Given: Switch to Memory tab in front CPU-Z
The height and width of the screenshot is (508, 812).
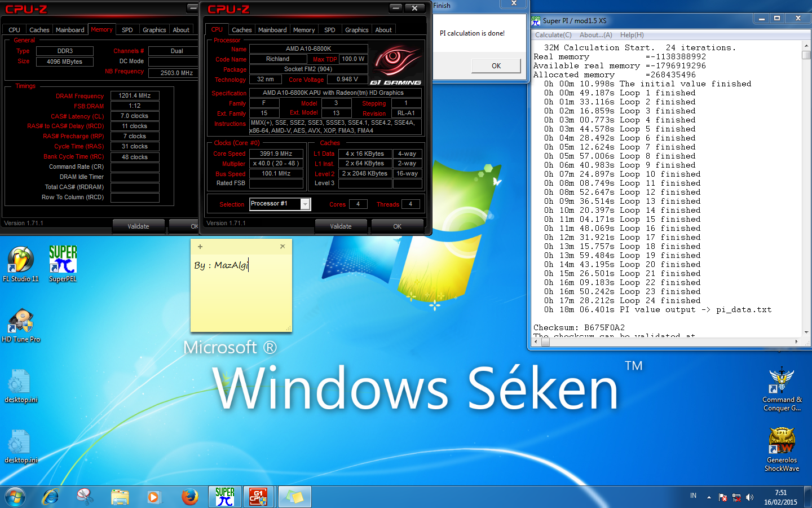Looking at the screenshot, I should pos(304,30).
